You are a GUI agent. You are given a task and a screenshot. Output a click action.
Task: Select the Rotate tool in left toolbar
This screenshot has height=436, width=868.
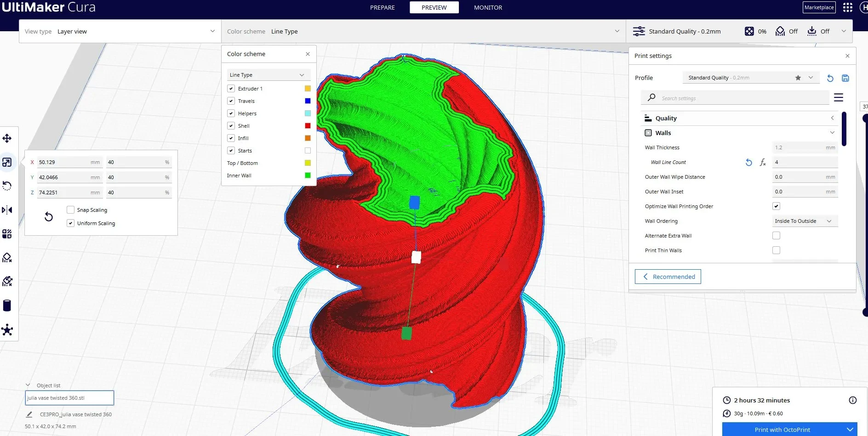[7, 186]
